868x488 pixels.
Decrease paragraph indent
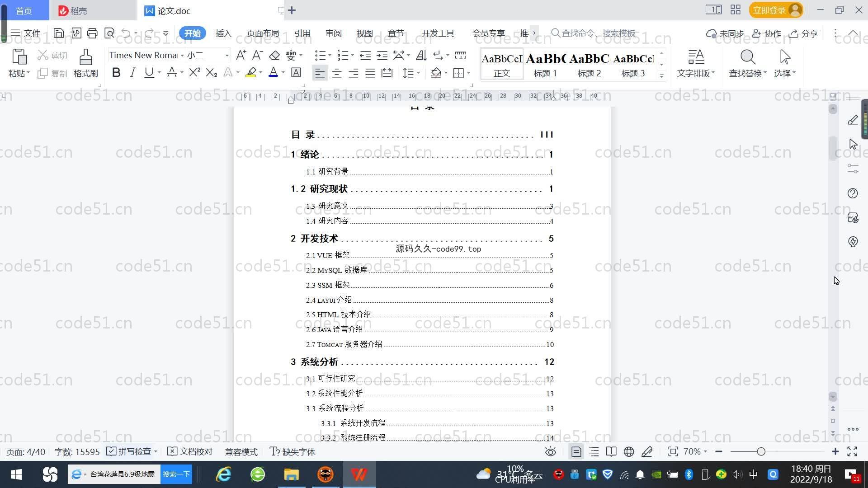point(365,55)
